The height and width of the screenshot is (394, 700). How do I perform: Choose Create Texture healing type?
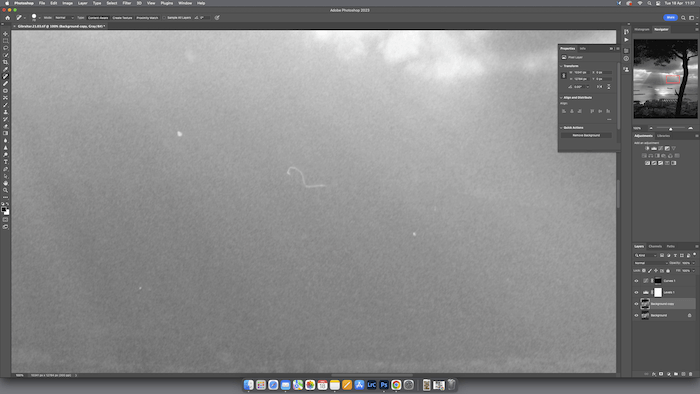[x=122, y=18]
